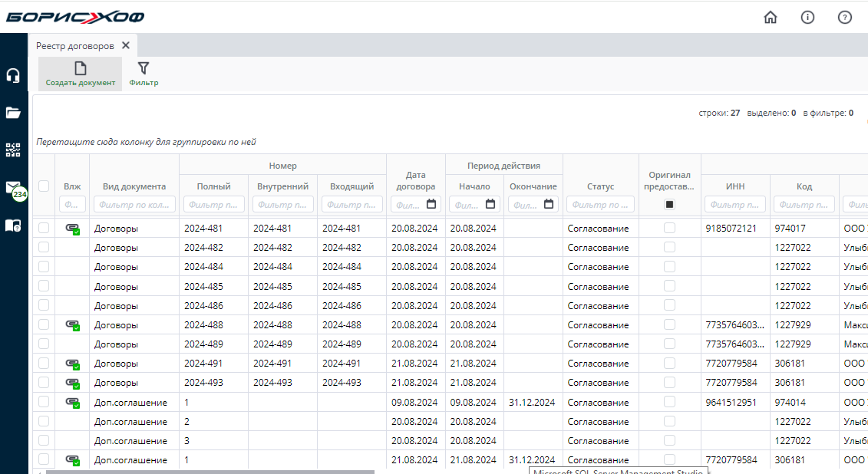Open support headset icon in sidebar
868x474 pixels.
(x=13, y=76)
